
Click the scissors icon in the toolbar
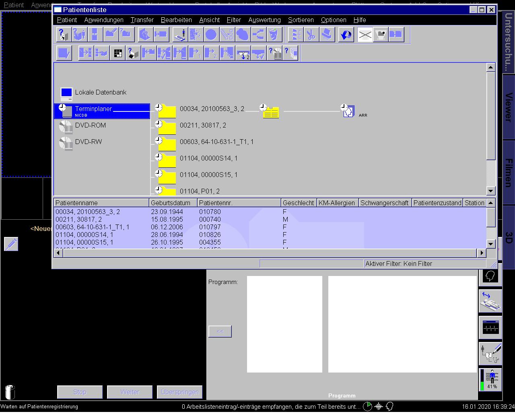pos(311,35)
